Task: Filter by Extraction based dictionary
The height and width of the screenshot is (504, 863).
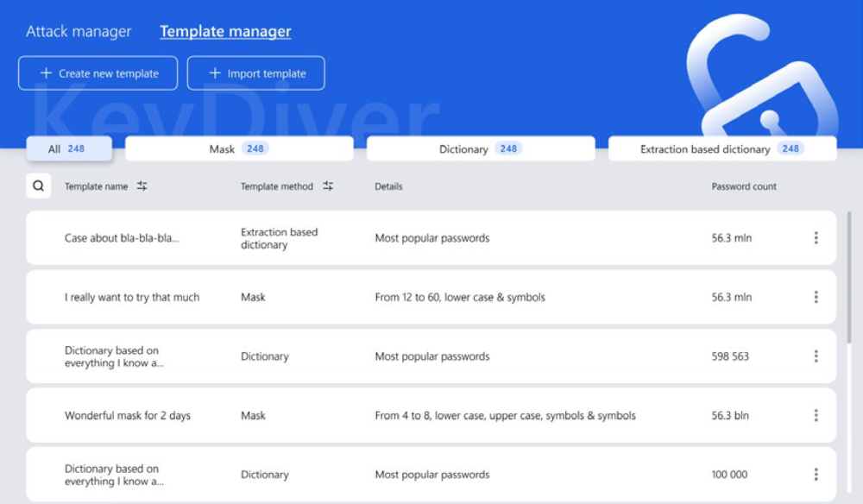Action: (721, 148)
